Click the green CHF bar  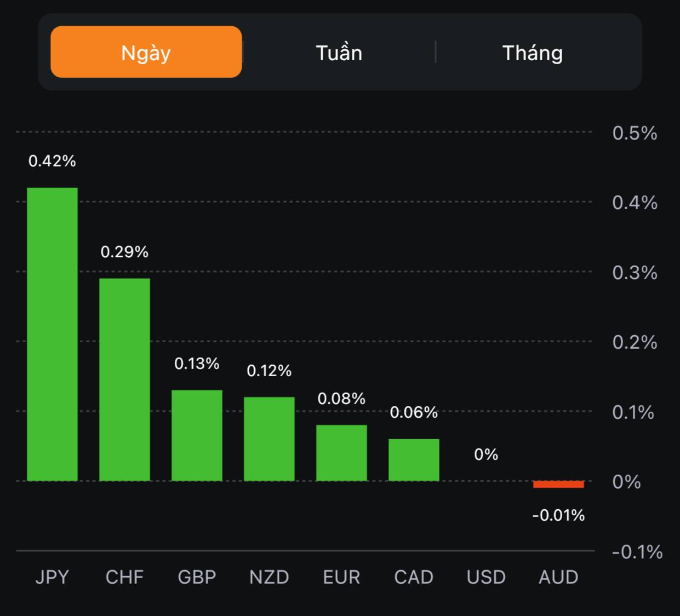(124, 379)
